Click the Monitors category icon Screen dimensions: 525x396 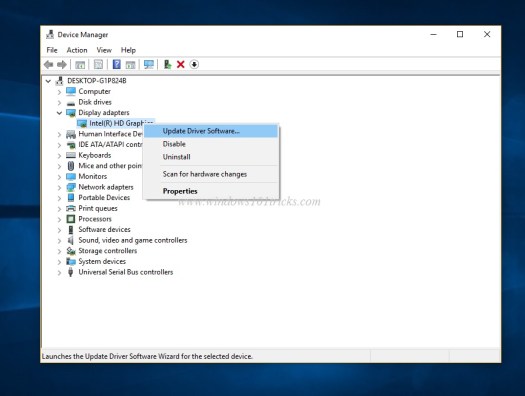click(x=71, y=176)
